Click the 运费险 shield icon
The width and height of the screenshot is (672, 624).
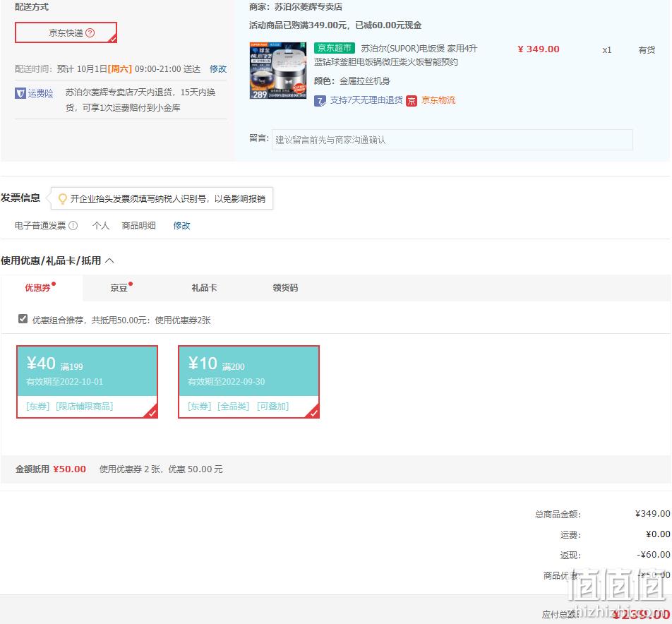(20, 93)
